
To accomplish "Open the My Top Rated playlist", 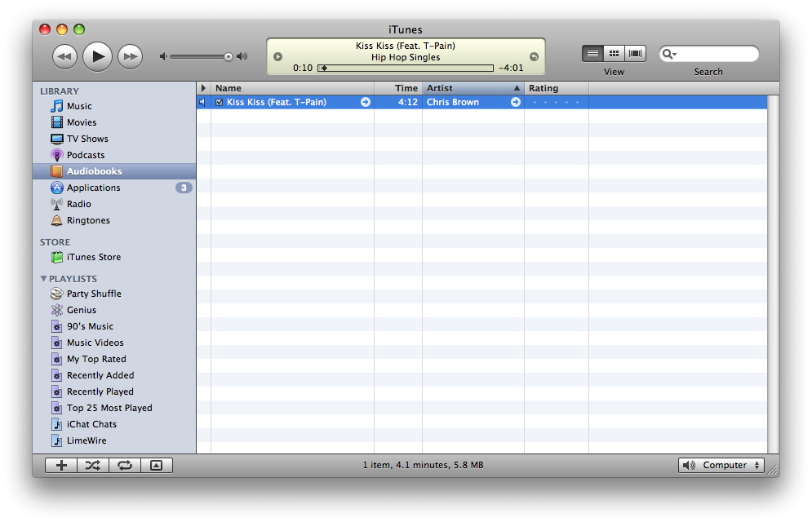I will point(96,359).
